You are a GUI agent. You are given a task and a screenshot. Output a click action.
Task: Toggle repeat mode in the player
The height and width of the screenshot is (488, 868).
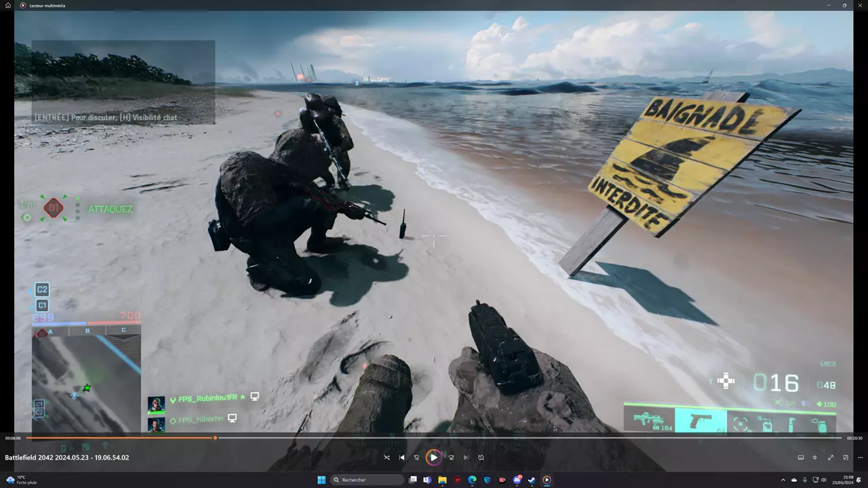481,457
